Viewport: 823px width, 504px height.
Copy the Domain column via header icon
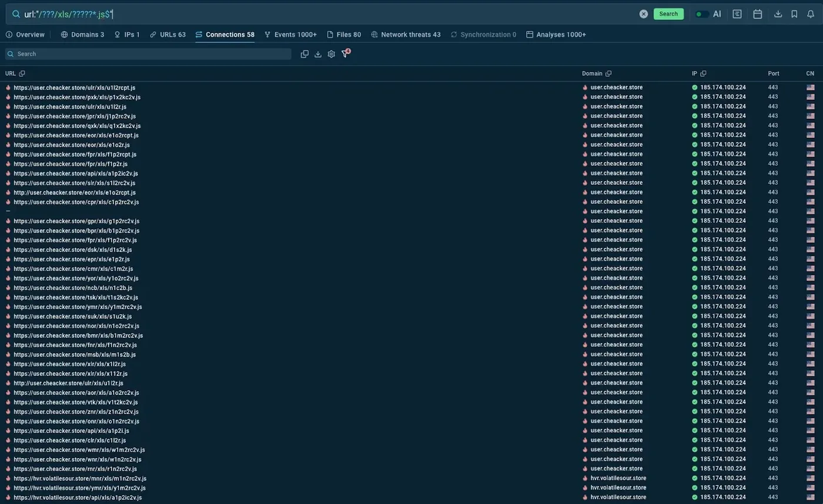608,73
